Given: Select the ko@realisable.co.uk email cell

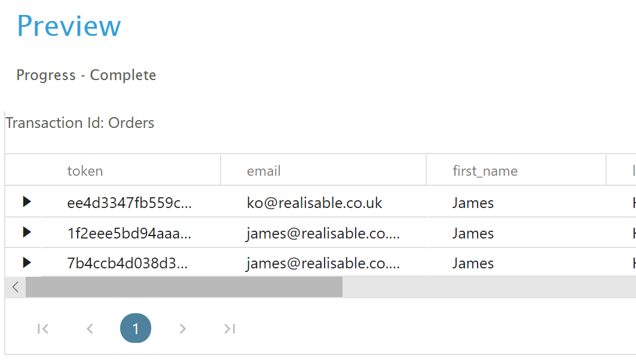Looking at the screenshot, I should (x=314, y=203).
